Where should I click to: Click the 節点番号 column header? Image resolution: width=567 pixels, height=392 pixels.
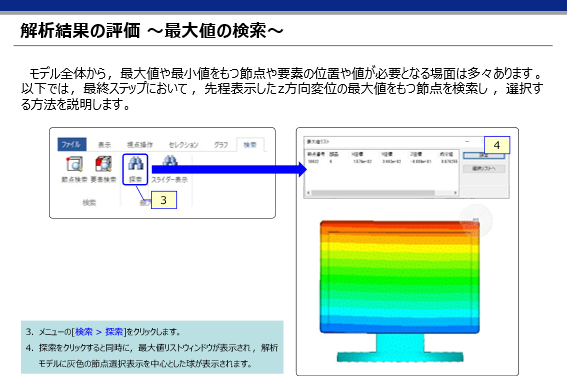click(316, 154)
